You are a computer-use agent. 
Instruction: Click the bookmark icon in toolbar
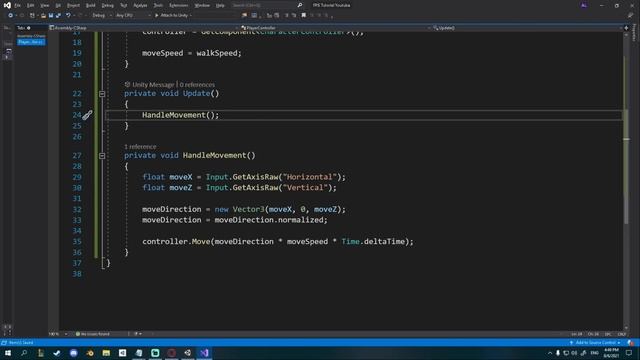(304, 16)
